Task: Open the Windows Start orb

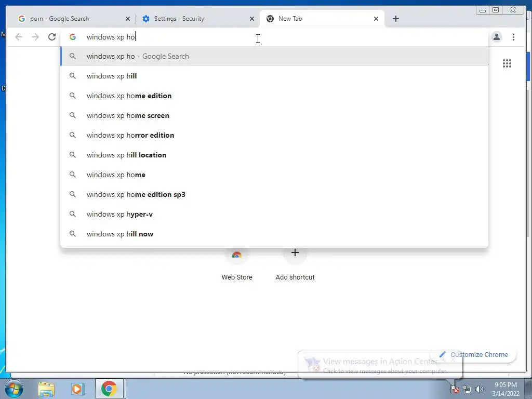Action: pos(14,389)
